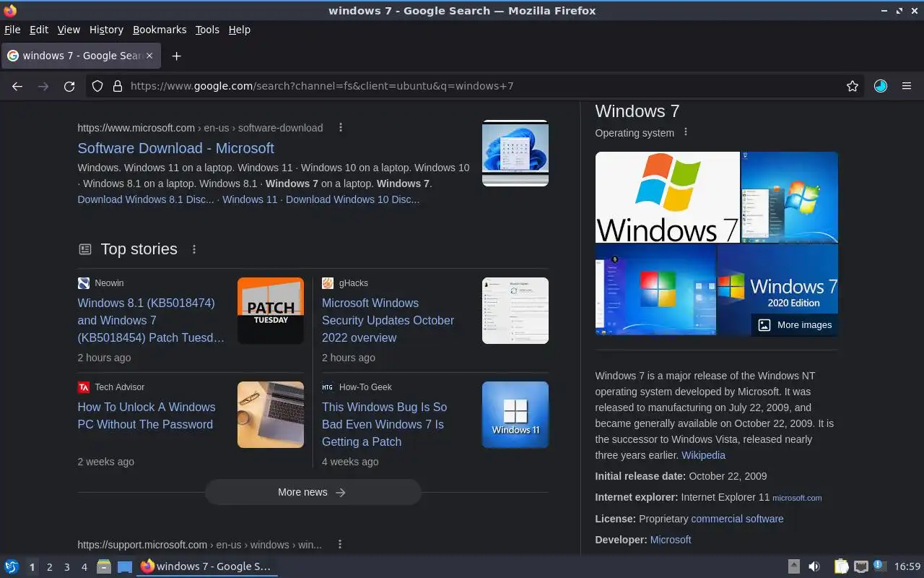Select Firefox window button in taskbar
This screenshot has width=924, height=578.
click(206, 566)
